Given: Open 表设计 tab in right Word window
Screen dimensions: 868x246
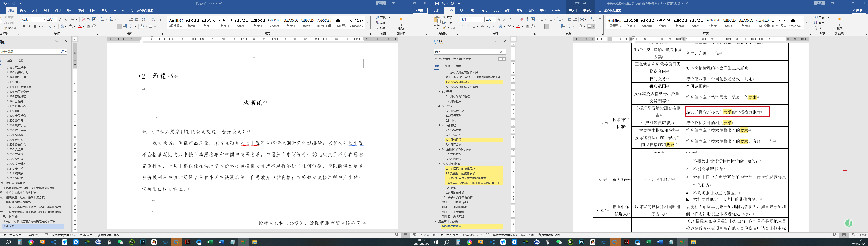Looking at the screenshot, I should pyautogui.click(x=573, y=11).
